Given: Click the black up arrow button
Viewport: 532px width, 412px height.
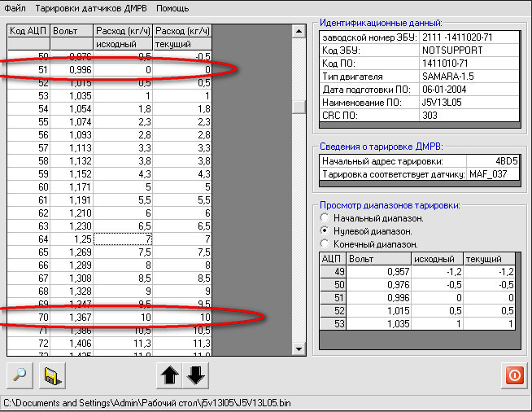Looking at the screenshot, I should [169, 375].
